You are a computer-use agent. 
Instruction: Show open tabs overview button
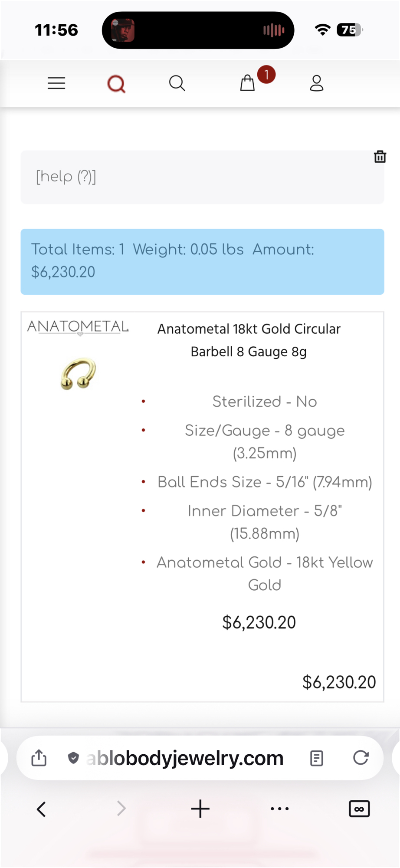pyautogui.click(x=359, y=809)
